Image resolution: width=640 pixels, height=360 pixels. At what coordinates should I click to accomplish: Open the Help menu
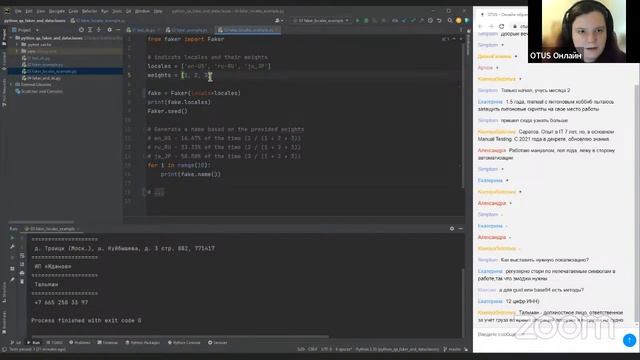tap(158, 11)
